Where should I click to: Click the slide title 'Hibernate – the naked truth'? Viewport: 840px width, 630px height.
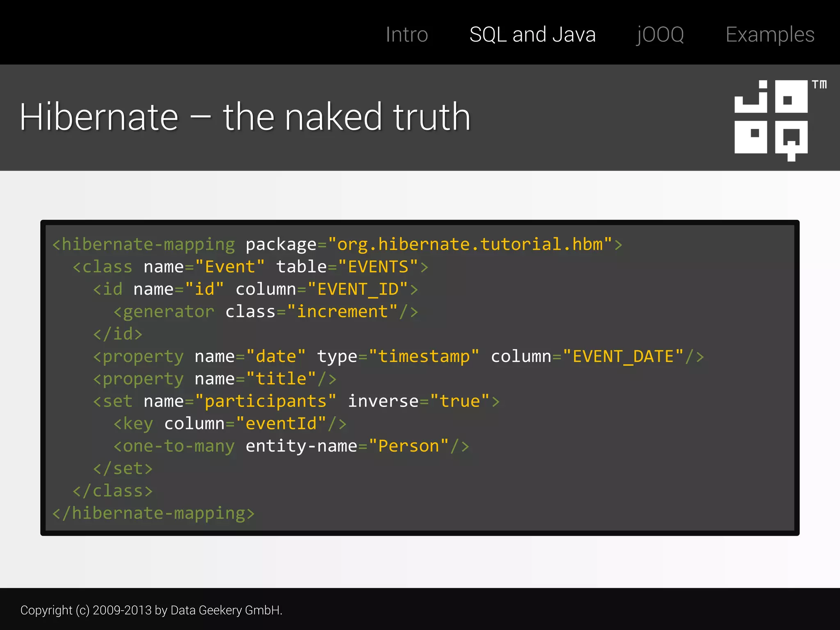coord(245,117)
